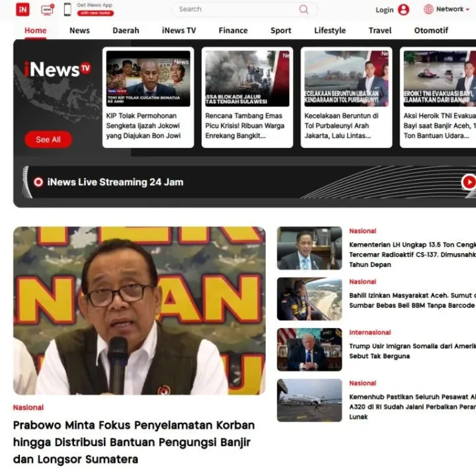Open the Travel tab

(380, 30)
